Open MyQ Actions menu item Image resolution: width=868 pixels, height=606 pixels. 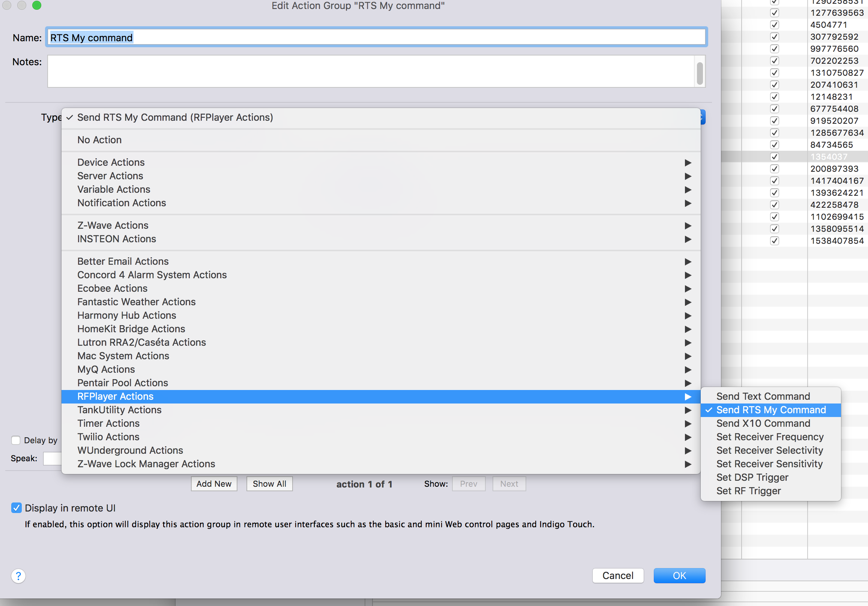point(381,369)
